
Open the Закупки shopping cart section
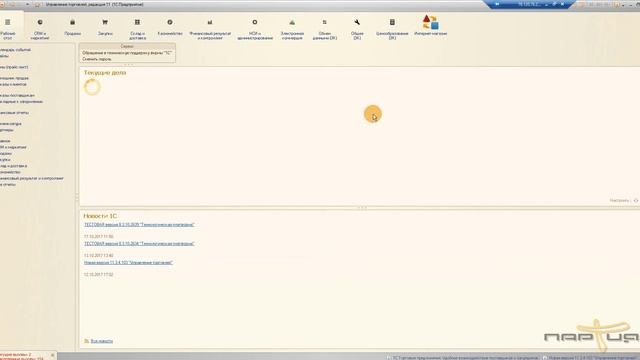tap(105, 27)
